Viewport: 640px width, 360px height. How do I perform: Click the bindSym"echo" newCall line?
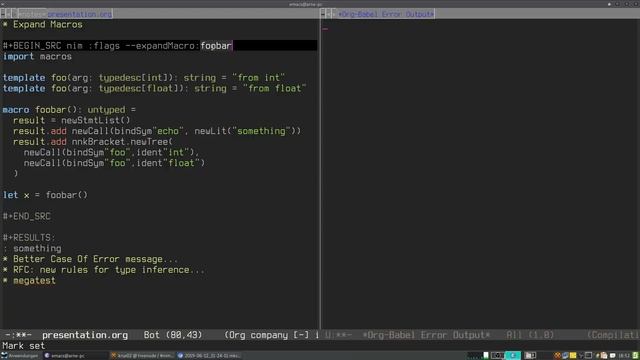click(x=157, y=131)
